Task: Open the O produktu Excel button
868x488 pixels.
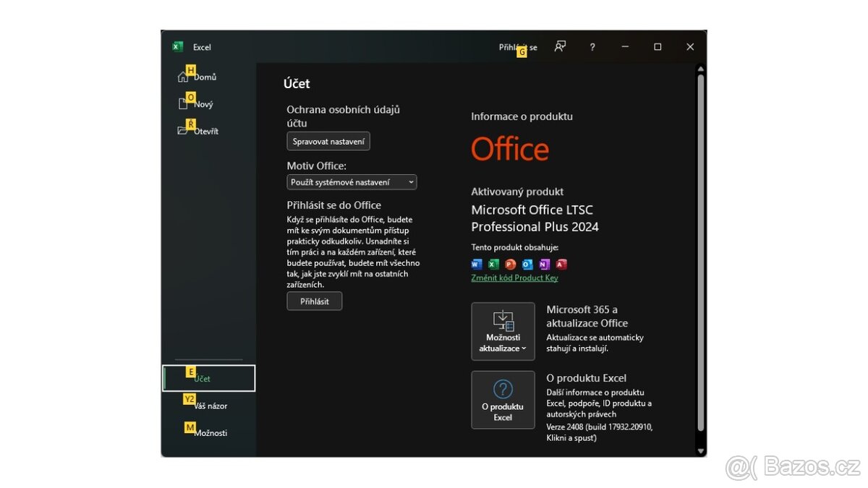Action: pyautogui.click(x=503, y=400)
